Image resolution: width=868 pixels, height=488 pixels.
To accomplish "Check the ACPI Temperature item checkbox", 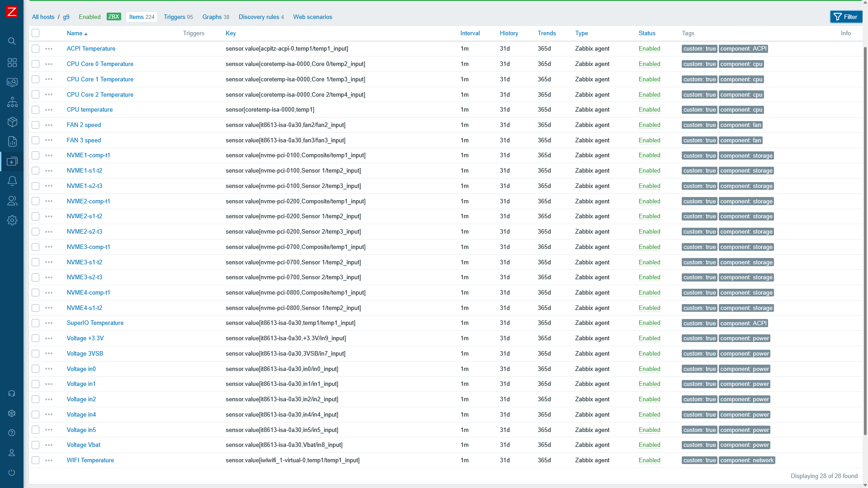I will (x=36, y=49).
